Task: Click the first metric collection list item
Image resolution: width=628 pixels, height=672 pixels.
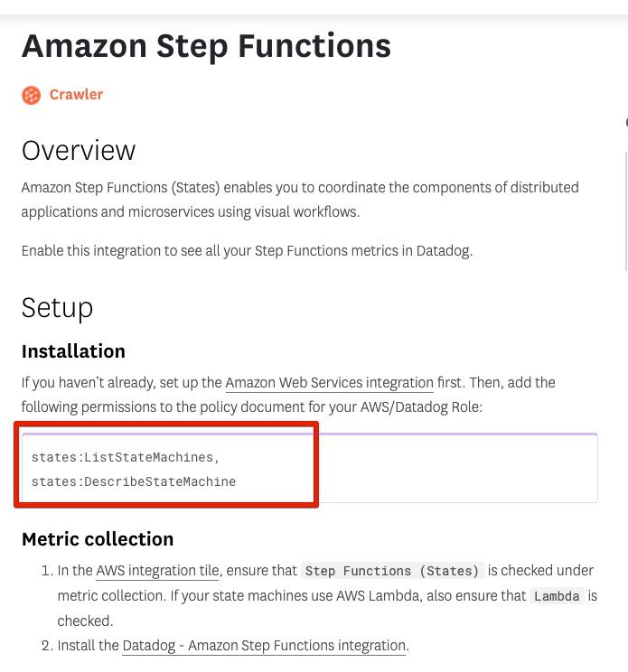Action: 319,596
